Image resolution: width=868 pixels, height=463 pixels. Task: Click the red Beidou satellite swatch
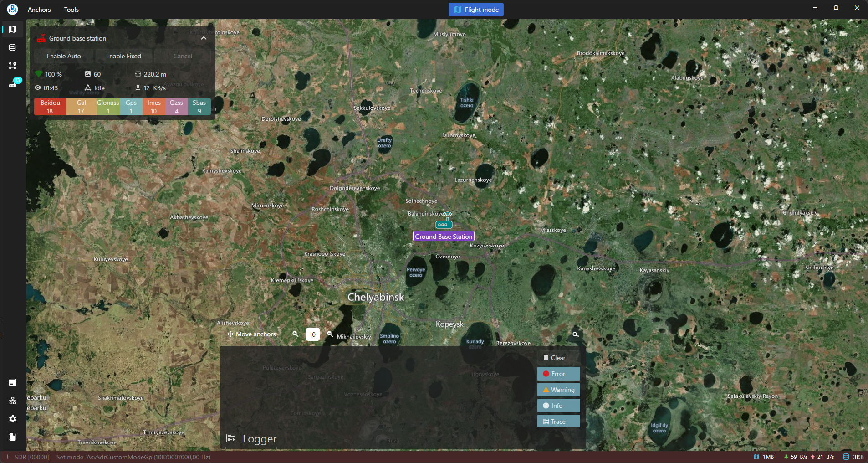pyautogui.click(x=50, y=107)
